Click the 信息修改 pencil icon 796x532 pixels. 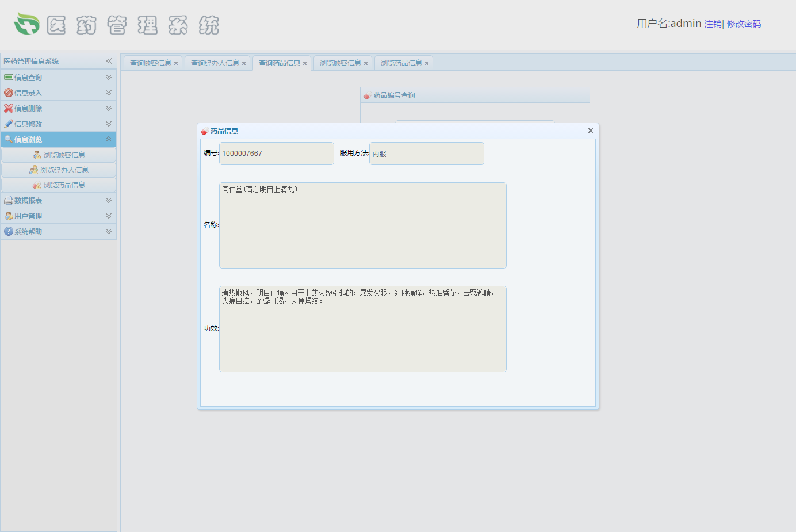[9, 124]
